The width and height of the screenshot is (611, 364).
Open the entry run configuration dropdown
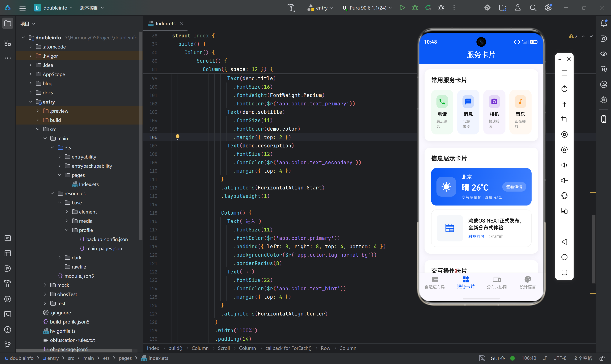320,8
